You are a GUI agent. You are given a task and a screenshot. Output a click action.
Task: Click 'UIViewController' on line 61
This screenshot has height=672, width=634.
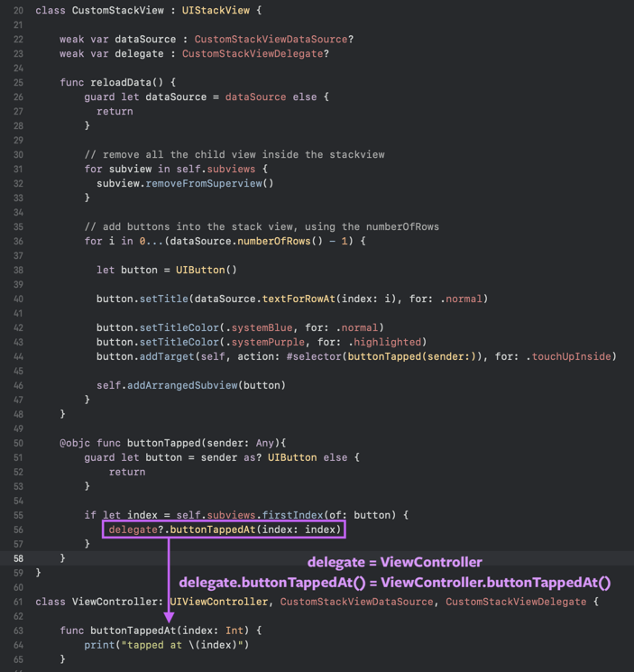(219, 602)
